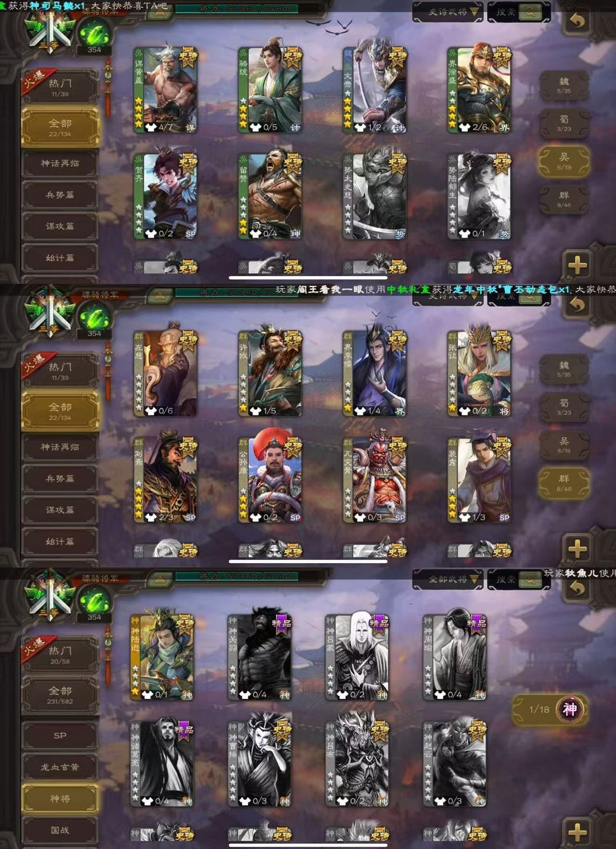Open the 张让 hero card

tap(479, 373)
